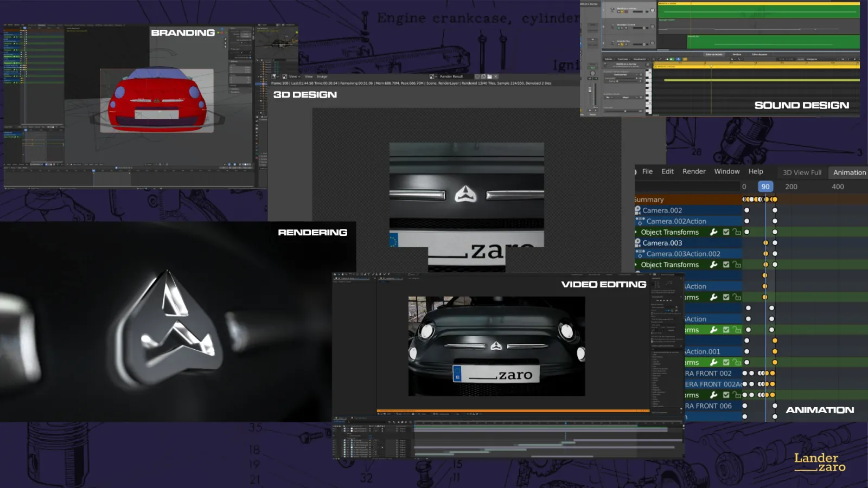This screenshot has height=488, width=868.
Task: Toggle checkbox in row below Action.001
Action: tap(726, 362)
